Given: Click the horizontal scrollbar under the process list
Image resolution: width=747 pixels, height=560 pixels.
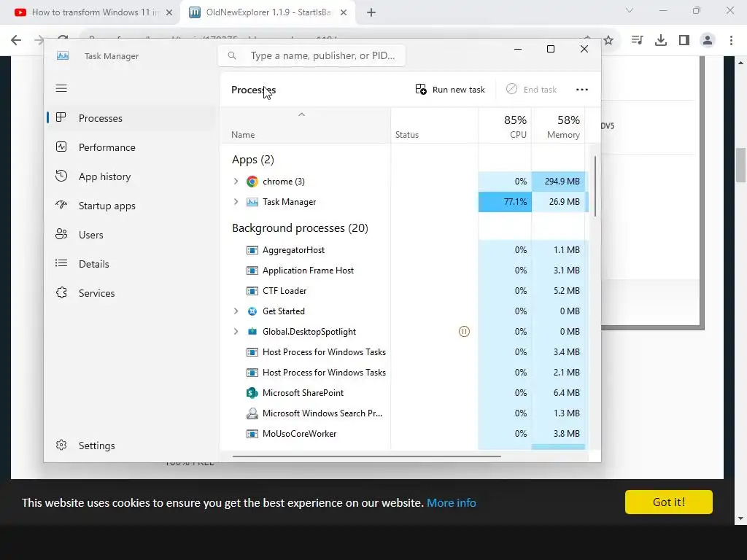Looking at the screenshot, I should pos(366,456).
